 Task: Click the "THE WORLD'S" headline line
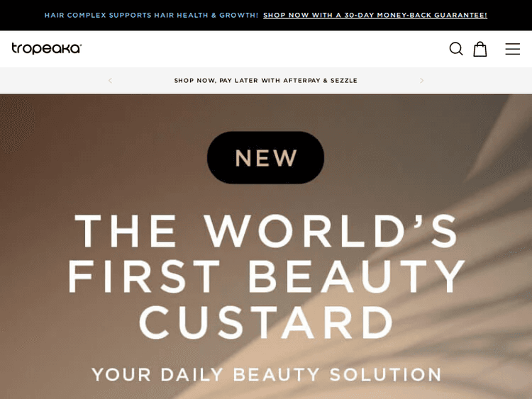pyautogui.click(x=266, y=231)
